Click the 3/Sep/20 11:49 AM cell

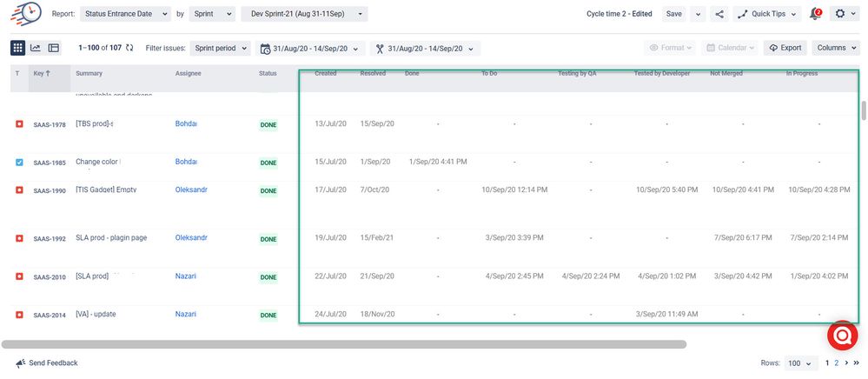tap(667, 314)
